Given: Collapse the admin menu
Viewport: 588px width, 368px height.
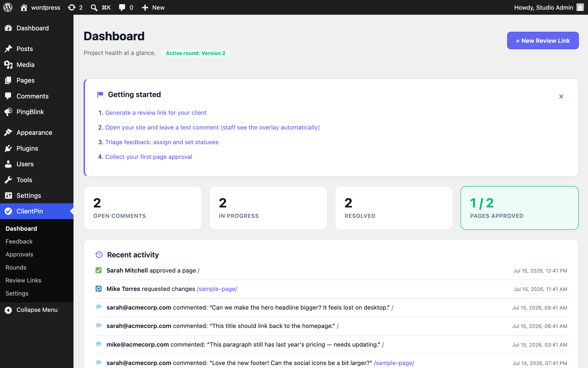Looking at the screenshot, I should 37,310.
